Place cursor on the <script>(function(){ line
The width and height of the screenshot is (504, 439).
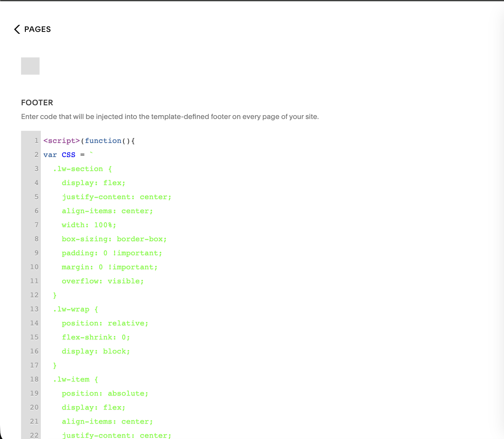click(x=89, y=141)
